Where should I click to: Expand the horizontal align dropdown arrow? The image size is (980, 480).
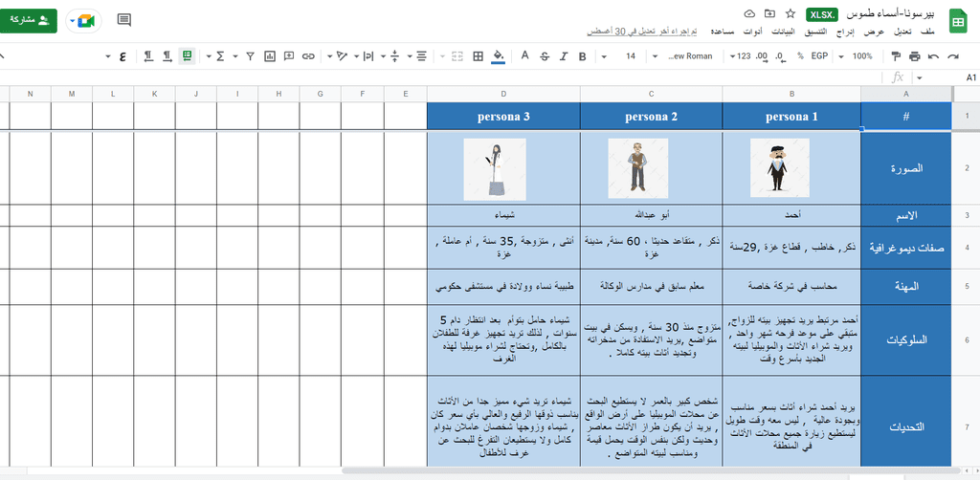[x=410, y=56]
